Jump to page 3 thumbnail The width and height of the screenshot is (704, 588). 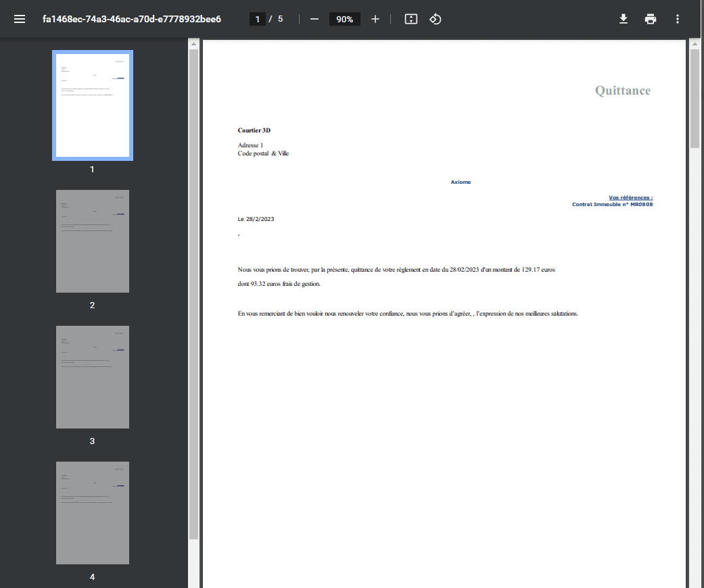tap(93, 377)
